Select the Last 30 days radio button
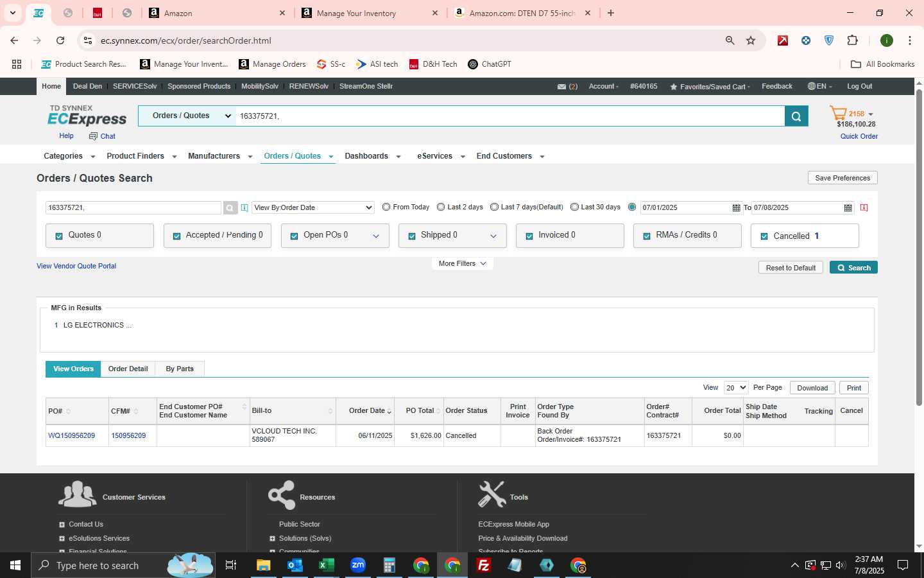The image size is (924, 578). 574,207
